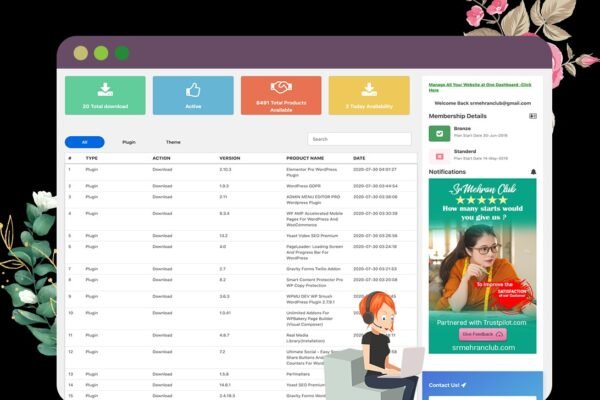600x400 pixels.
Task: Click the handshake icon on Total Products card
Action: click(x=281, y=88)
